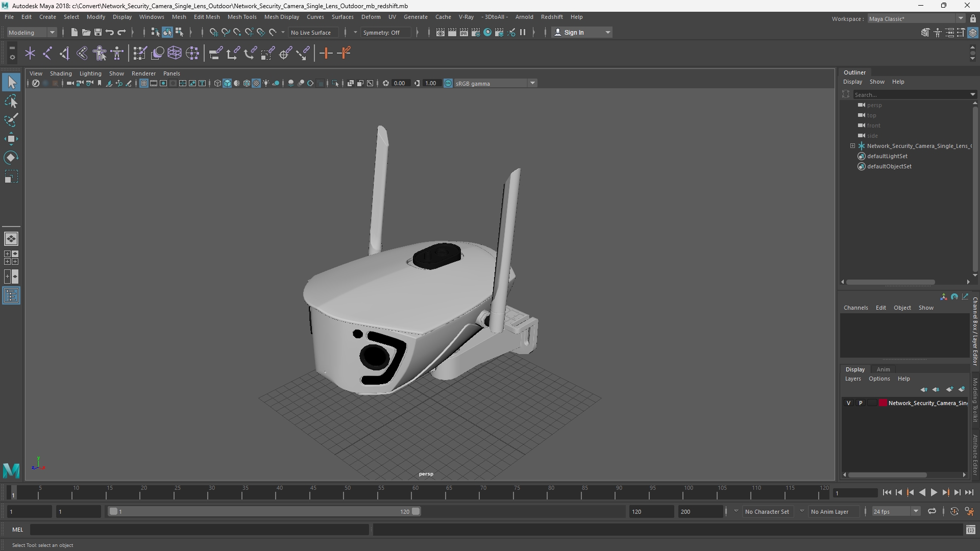Click the IPR render icon
The height and width of the screenshot is (551, 980).
(x=463, y=32)
